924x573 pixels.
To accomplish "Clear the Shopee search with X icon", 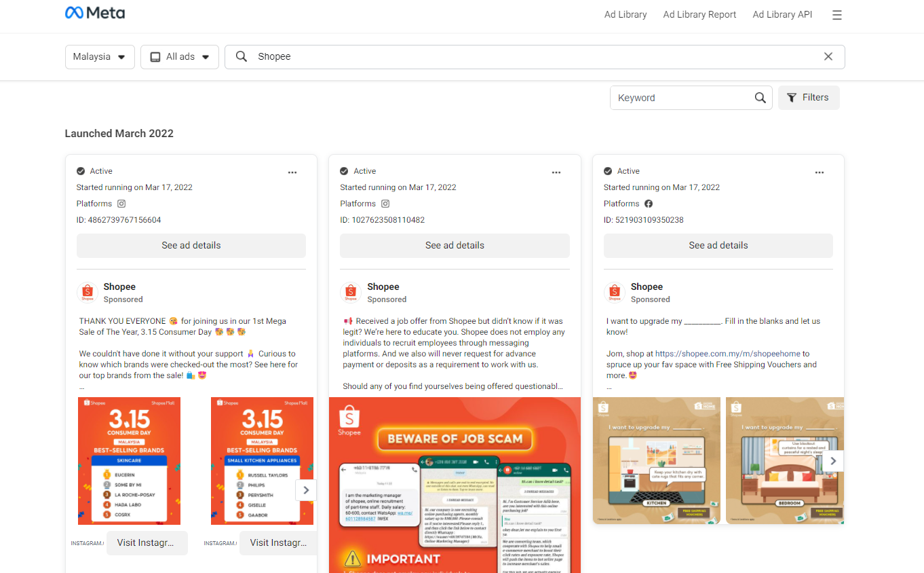I will (828, 57).
